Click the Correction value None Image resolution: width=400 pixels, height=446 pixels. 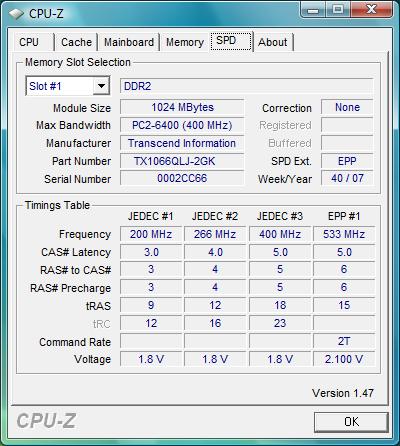tap(347, 107)
